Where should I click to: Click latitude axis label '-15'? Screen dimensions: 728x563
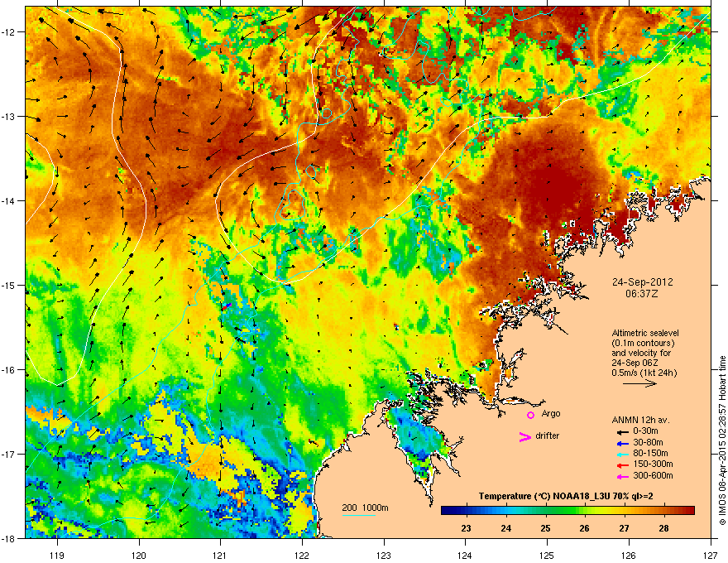pyautogui.click(x=9, y=285)
